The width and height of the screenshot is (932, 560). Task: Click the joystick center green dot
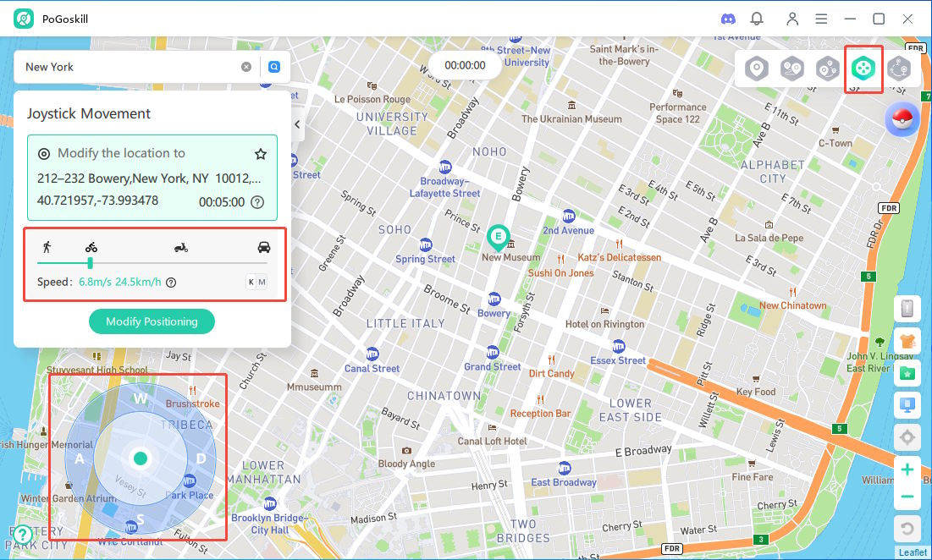pyautogui.click(x=141, y=458)
